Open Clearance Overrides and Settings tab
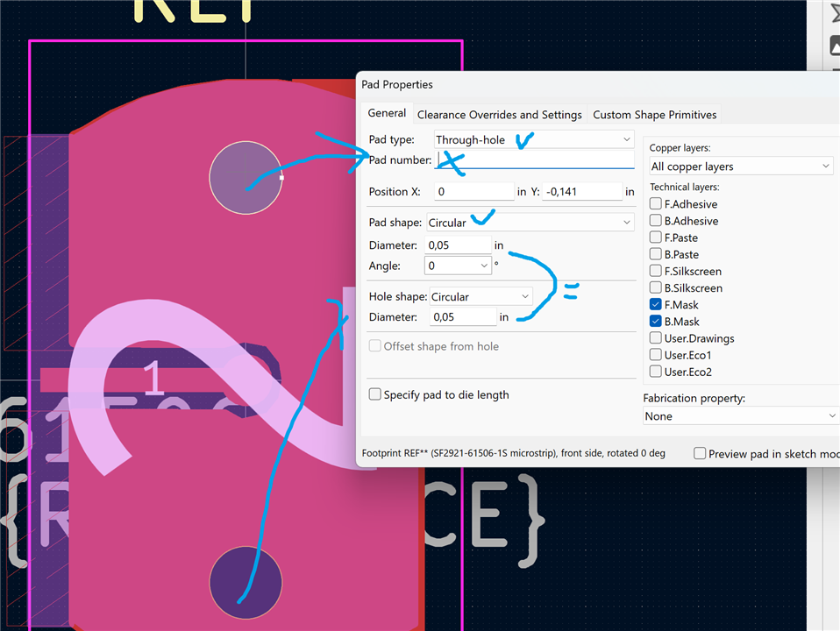Image resolution: width=840 pixels, height=631 pixels. pos(499,115)
